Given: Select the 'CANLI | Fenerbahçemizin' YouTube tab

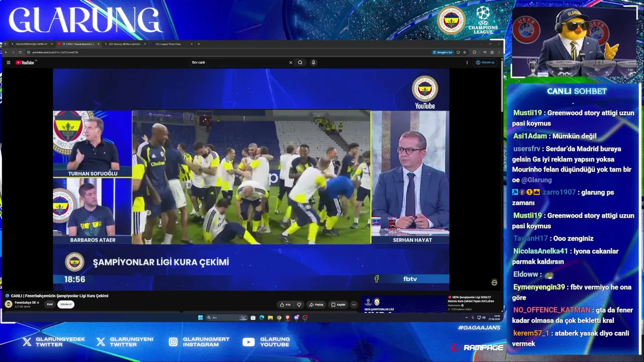Looking at the screenshot, I should pyautogui.click(x=78, y=44).
